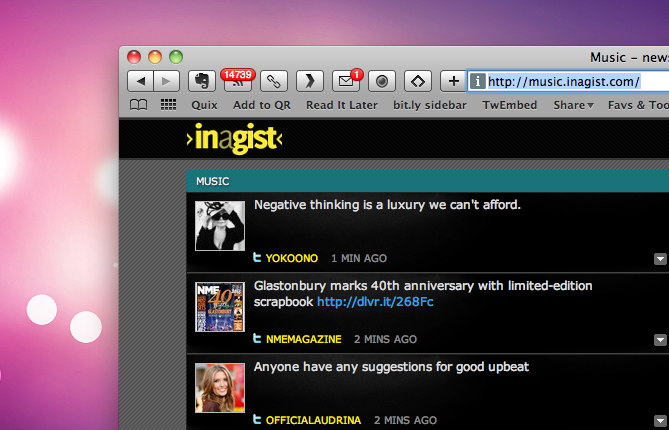Click OFFICIALAUDRINA's 2 MINS AGO timestamp

tap(405, 420)
